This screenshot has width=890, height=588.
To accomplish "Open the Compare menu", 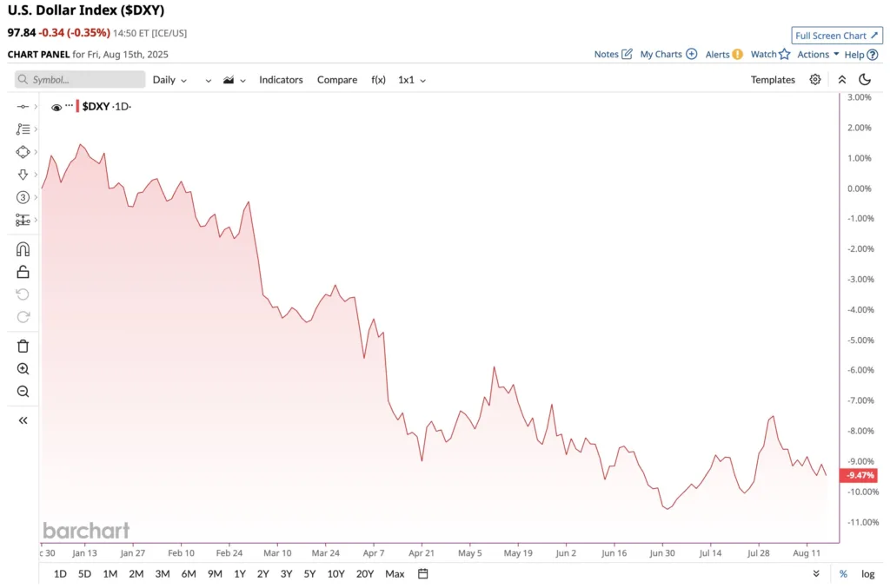I will point(337,80).
